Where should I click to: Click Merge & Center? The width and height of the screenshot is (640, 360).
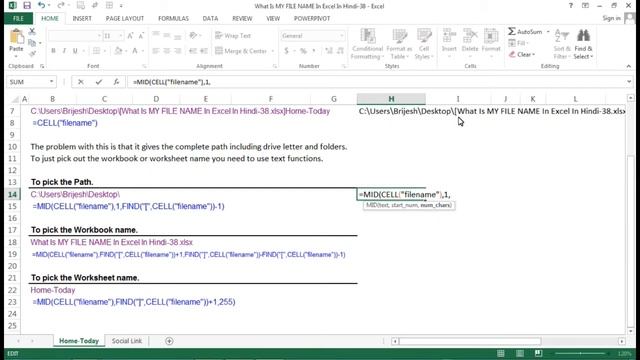tap(241, 51)
